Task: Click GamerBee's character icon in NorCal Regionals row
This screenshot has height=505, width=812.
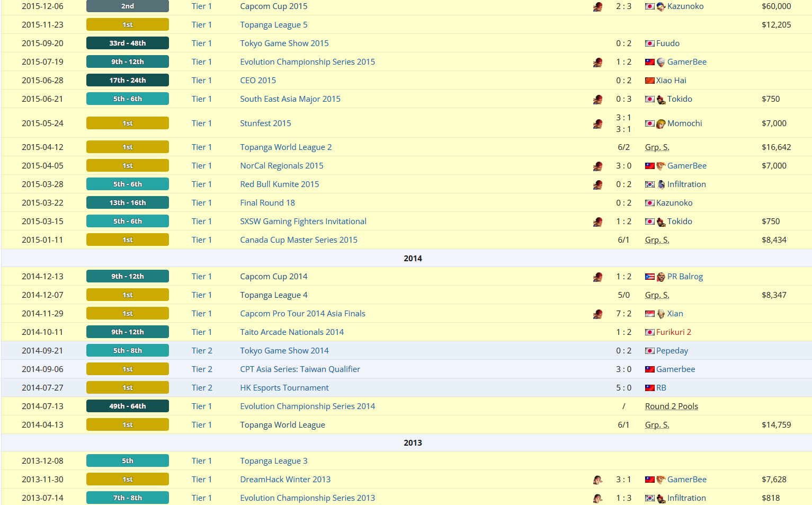Action: pyautogui.click(x=661, y=166)
